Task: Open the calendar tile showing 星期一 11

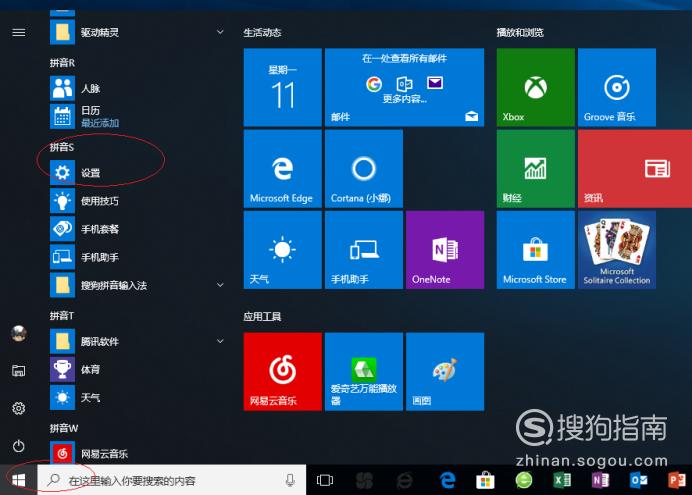Action: pos(282,87)
